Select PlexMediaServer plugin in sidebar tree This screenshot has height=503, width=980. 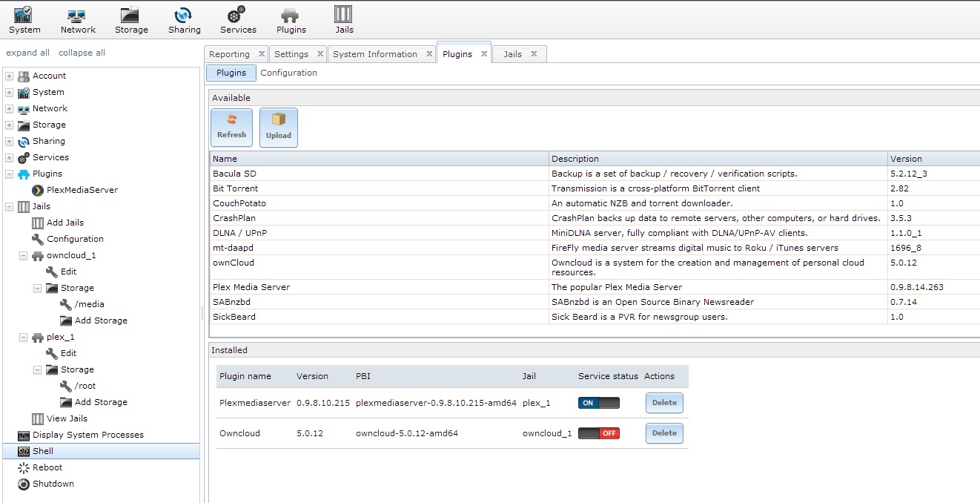pos(75,190)
